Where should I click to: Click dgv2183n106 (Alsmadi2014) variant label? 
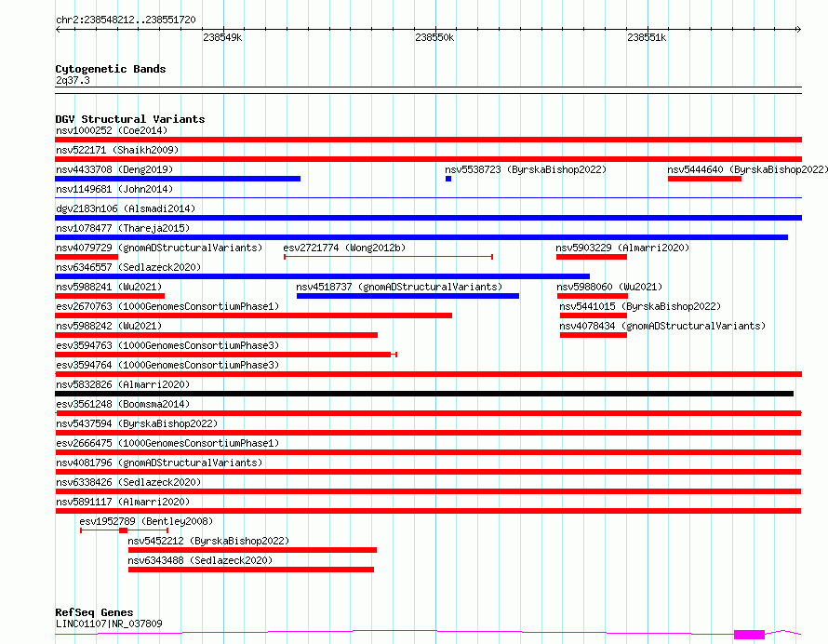tap(126, 208)
